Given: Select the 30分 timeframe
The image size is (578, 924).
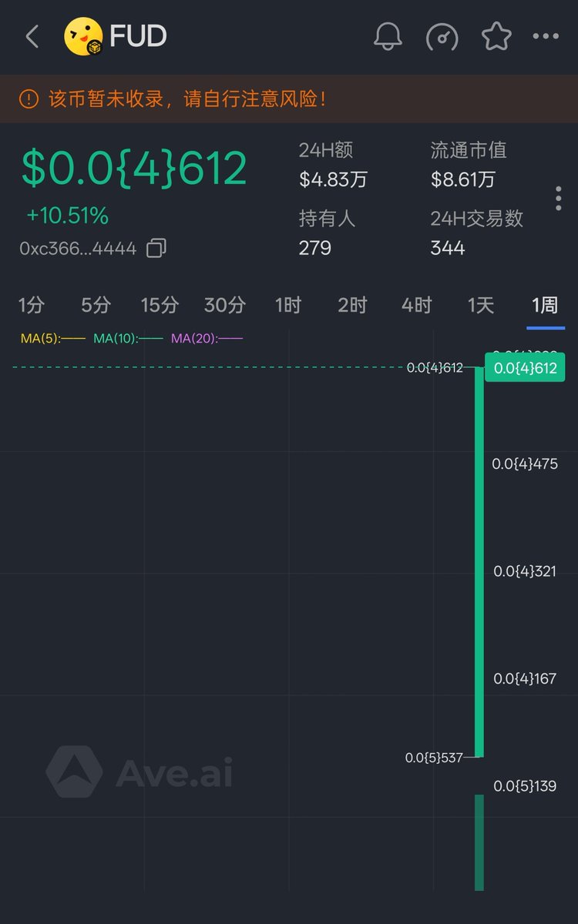Looking at the screenshot, I should (224, 305).
